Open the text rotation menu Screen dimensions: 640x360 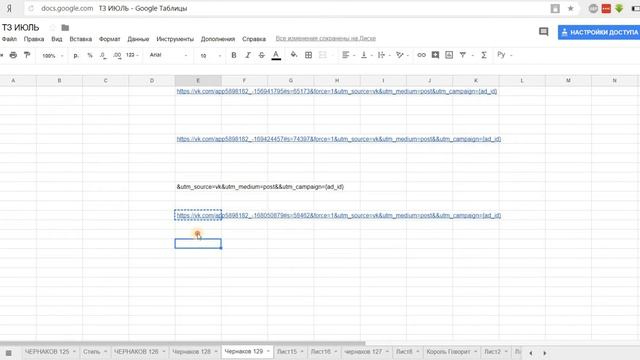coord(402,55)
